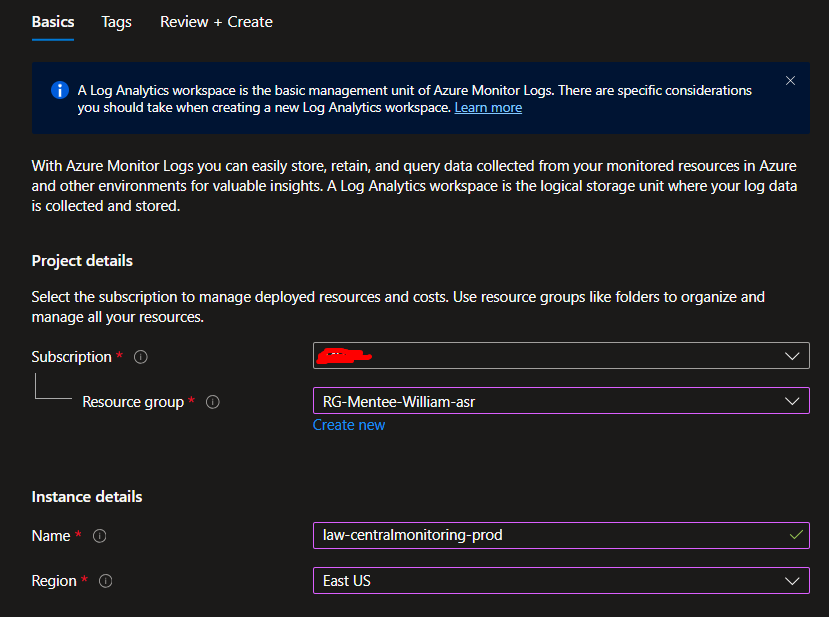The width and height of the screenshot is (829, 617).
Task: Expand the Subscription dropdown
Action: pos(560,356)
